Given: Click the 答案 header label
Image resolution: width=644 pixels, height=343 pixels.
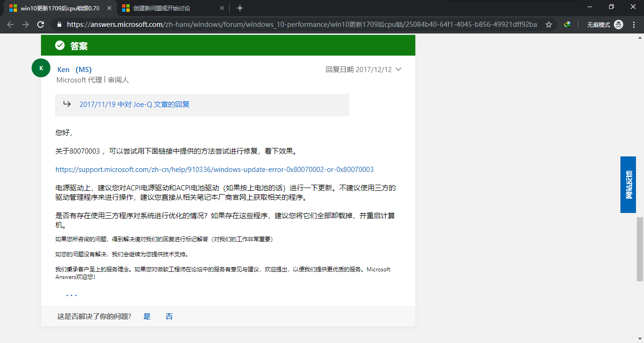Looking at the screenshot, I should (x=79, y=46).
